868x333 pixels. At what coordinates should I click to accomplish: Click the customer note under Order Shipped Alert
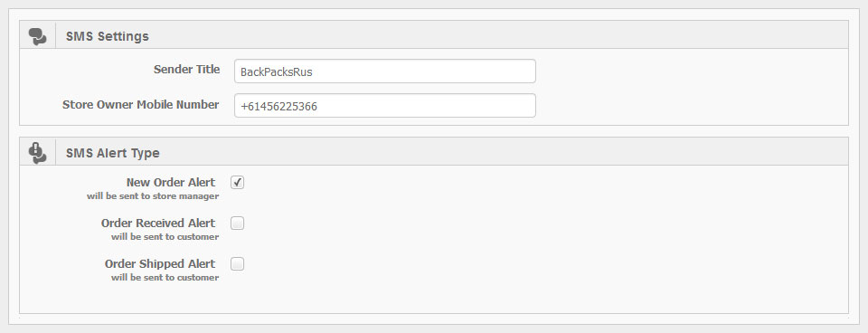tap(165, 278)
